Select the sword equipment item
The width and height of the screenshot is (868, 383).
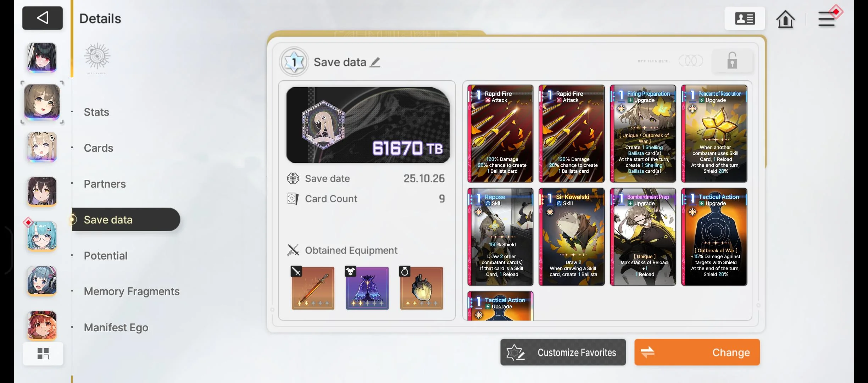pos(313,288)
